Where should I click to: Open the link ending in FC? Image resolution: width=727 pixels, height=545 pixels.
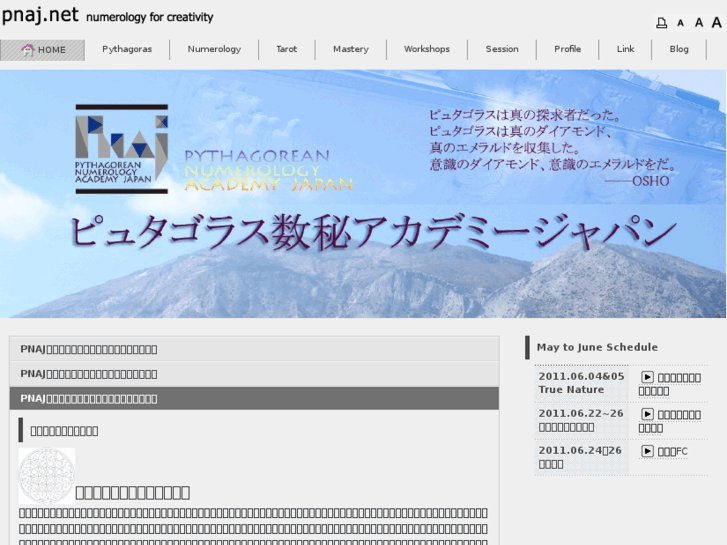pyautogui.click(x=672, y=452)
